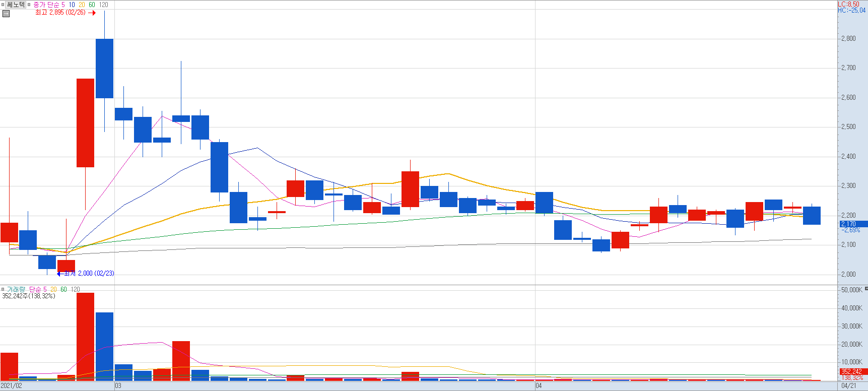Click small square marker before 종가 단순

pos(29,5)
